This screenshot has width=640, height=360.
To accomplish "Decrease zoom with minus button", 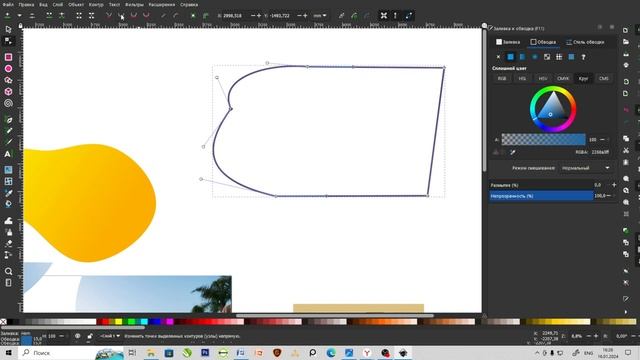I will 589,336.
